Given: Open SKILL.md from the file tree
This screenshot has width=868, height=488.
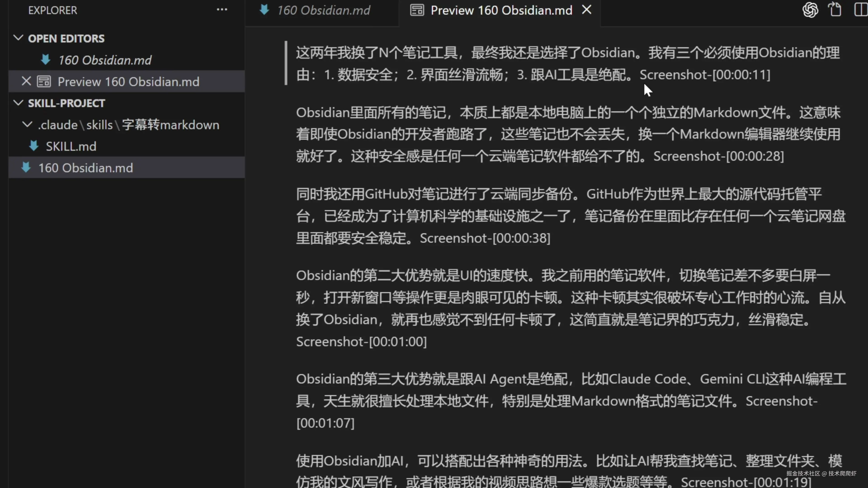Looking at the screenshot, I should [x=71, y=146].
